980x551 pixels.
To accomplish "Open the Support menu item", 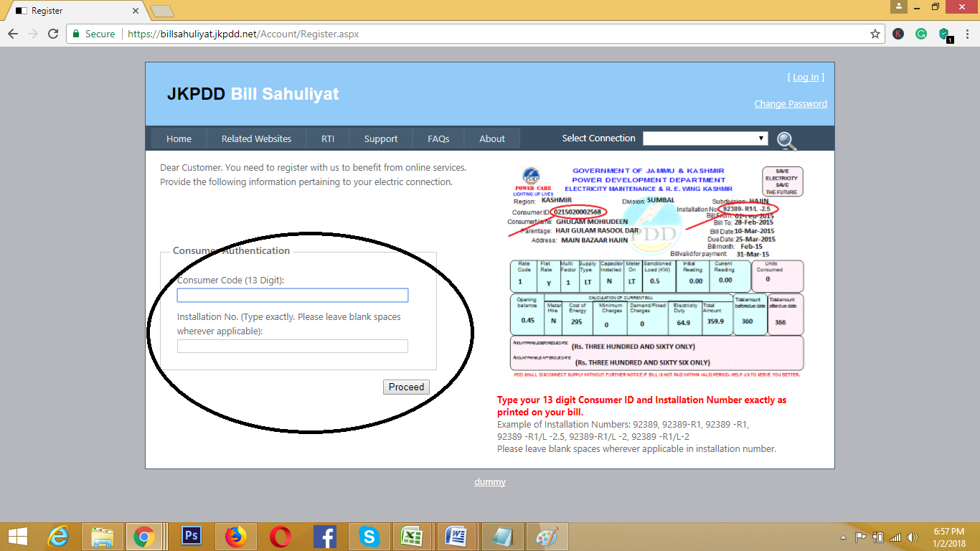I will pyautogui.click(x=381, y=139).
